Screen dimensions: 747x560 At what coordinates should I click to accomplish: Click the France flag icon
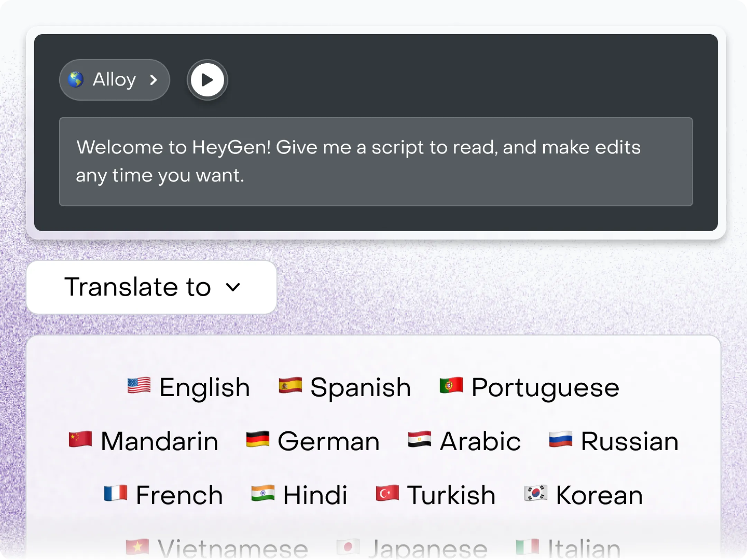click(x=116, y=493)
